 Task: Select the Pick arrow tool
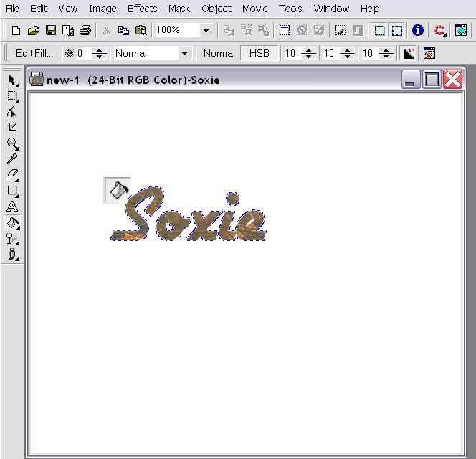(12, 80)
